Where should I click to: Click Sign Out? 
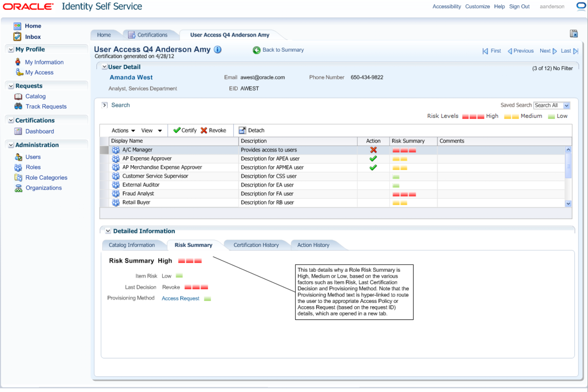(519, 6)
